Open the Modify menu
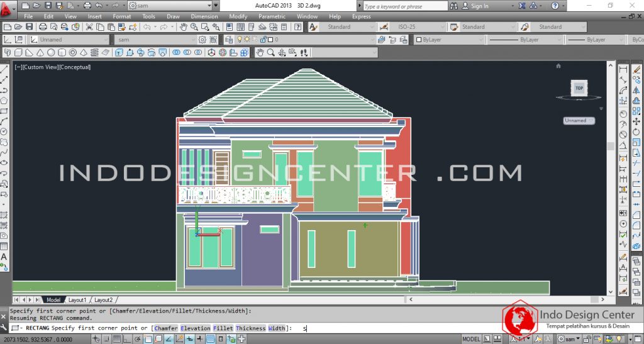 pyautogui.click(x=238, y=16)
